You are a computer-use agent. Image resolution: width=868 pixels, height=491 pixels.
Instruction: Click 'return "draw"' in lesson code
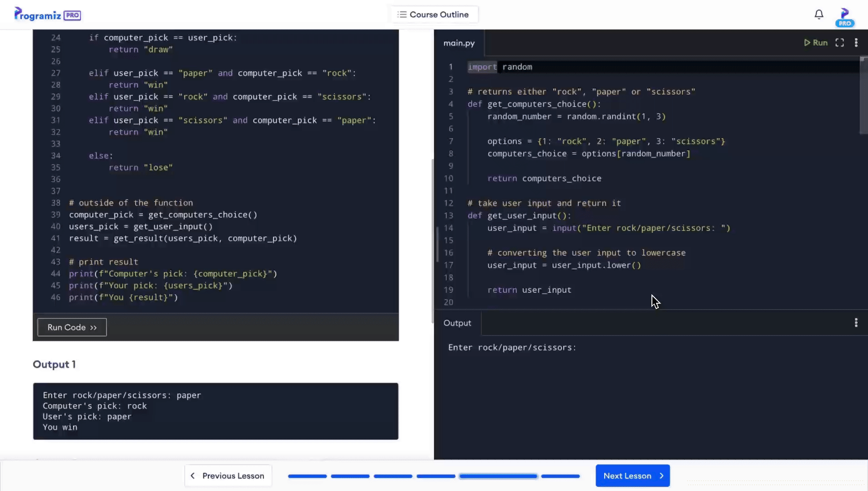click(141, 50)
